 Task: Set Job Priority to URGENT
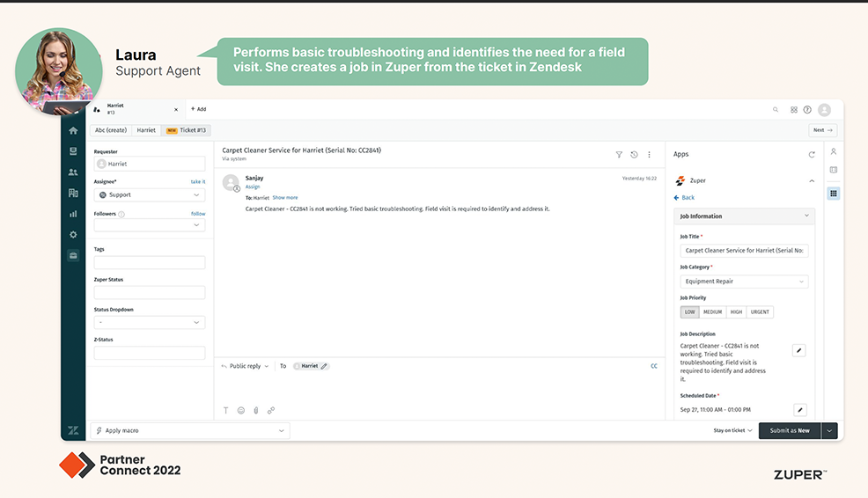pos(760,311)
